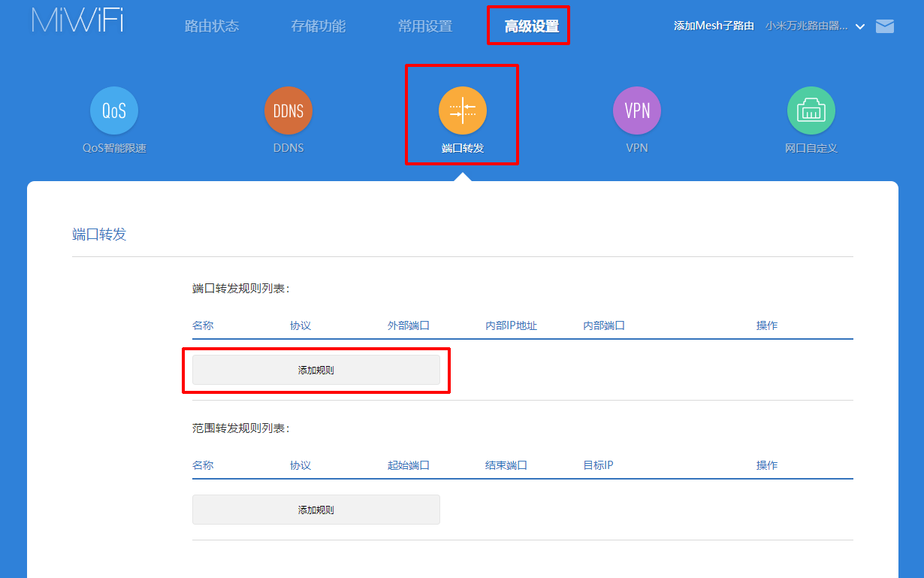Click the 内部IP地址 column header
The width and height of the screenshot is (924, 578).
click(x=512, y=326)
